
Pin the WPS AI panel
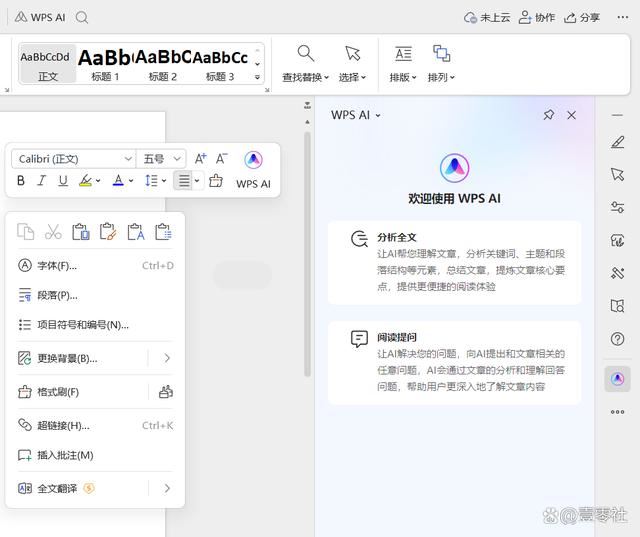pyautogui.click(x=548, y=115)
